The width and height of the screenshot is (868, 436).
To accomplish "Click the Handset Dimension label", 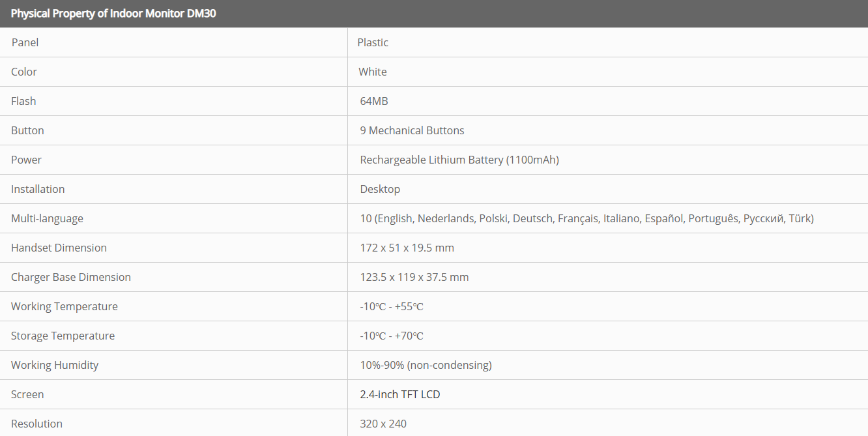I will pos(59,248).
